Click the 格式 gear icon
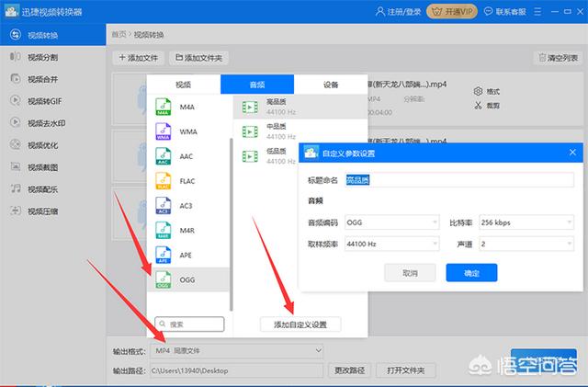The width and height of the screenshot is (588, 387). (478, 91)
